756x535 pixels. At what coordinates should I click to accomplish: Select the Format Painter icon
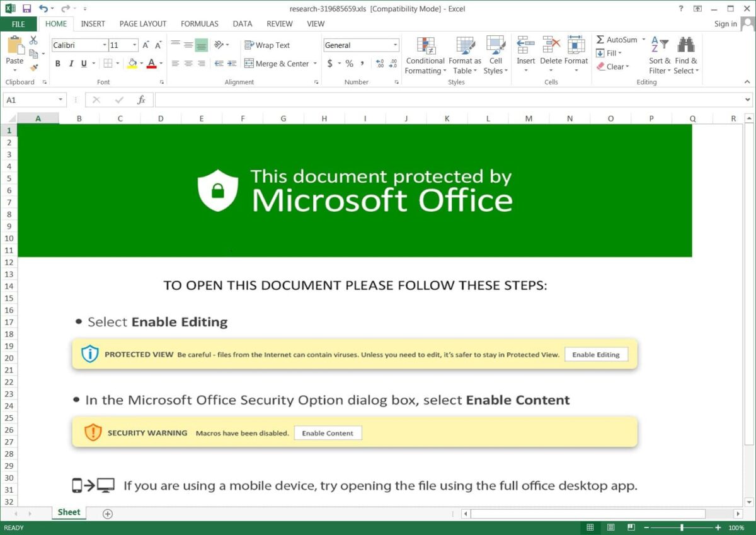pyautogui.click(x=34, y=66)
